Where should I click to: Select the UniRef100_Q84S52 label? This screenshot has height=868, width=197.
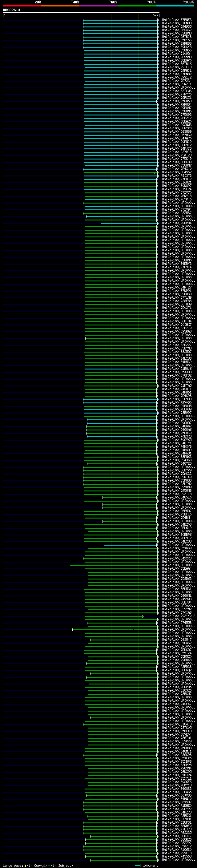point(177,172)
